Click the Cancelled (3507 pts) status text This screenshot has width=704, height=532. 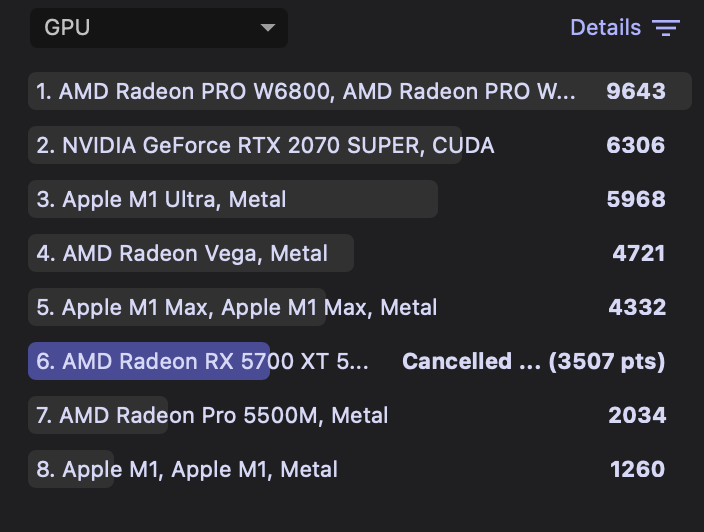(533, 361)
